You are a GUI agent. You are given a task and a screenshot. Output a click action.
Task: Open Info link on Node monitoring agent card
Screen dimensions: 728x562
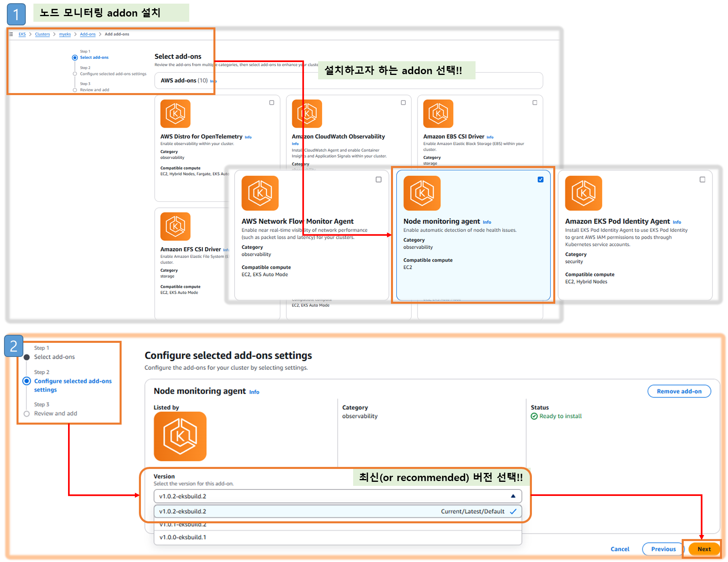tap(487, 222)
